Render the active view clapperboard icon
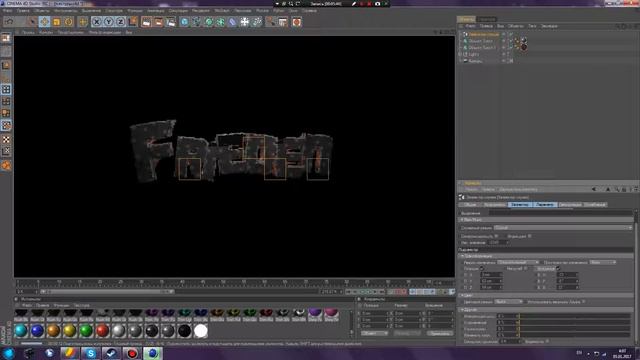This screenshot has width=640, height=360. tap(147, 22)
